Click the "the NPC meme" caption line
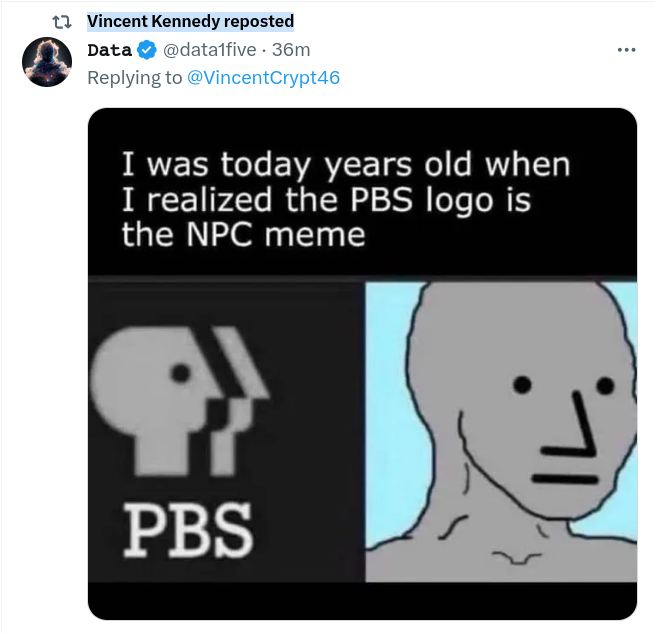This screenshot has height=633, width=655. click(x=243, y=235)
